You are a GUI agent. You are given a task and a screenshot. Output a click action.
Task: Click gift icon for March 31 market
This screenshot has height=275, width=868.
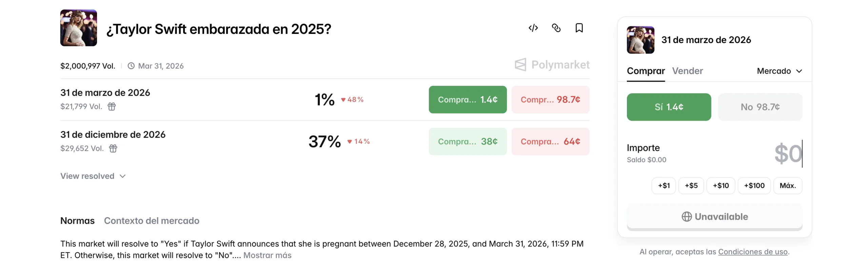(x=112, y=106)
